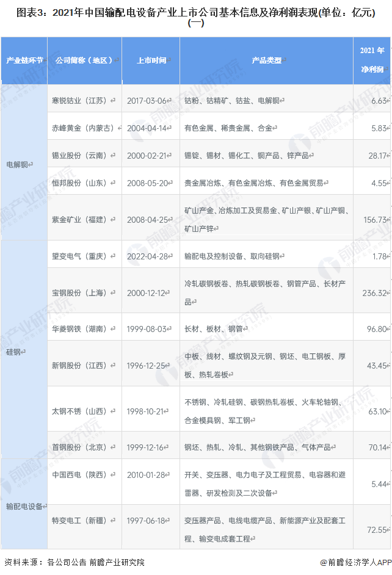Click product cell 有色金属、稀贵金属、合金
The height and width of the screenshot is (575, 392).
[x=267, y=126]
